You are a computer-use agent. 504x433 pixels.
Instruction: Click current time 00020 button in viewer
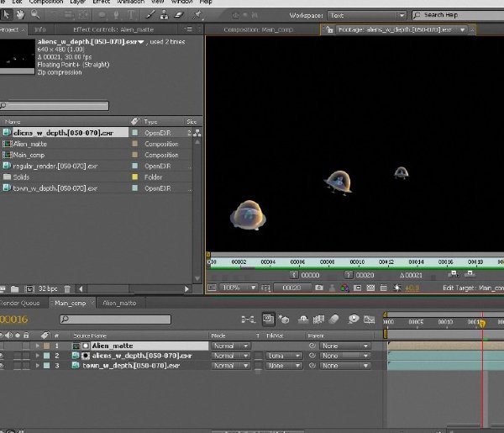pyautogui.click(x=291, y=288)
